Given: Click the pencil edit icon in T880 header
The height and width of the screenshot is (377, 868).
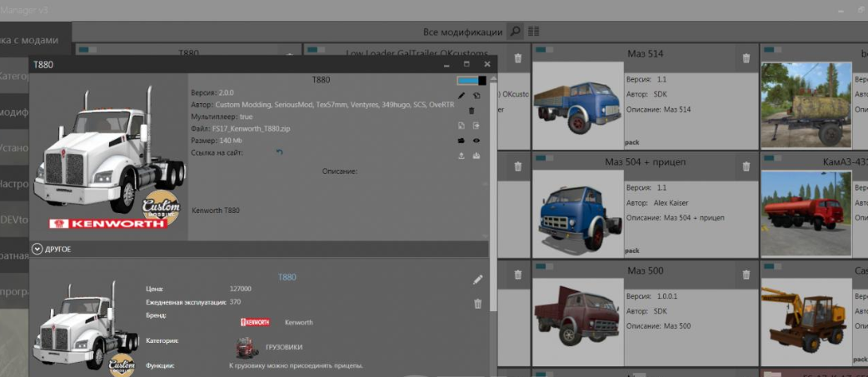Looking at the screenshot, I should 462,96.
